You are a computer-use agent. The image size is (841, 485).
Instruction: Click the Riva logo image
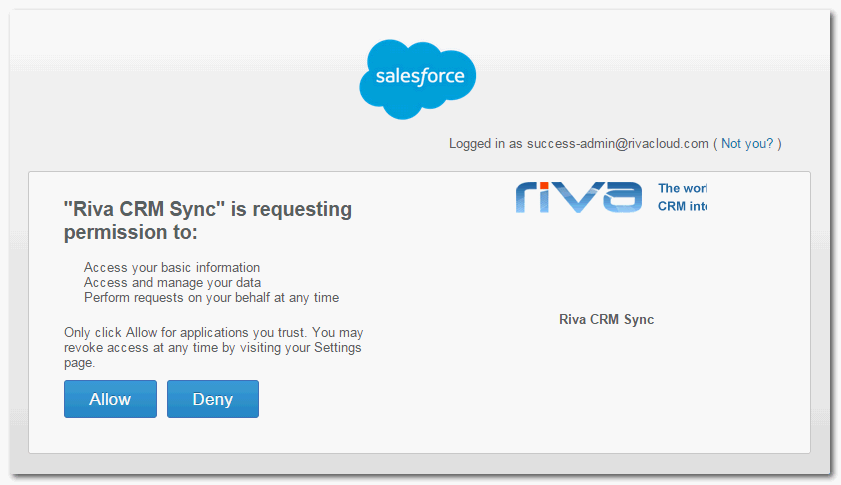pyautogui.click(x=578, y=197)
